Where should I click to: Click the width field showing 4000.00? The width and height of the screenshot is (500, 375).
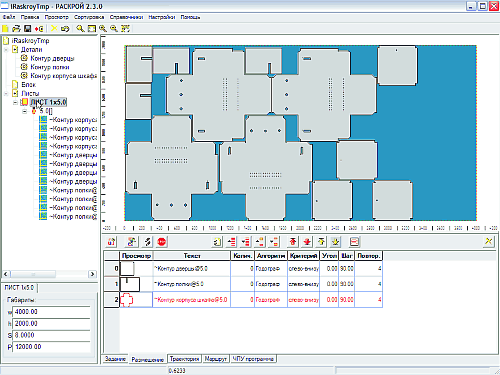coord(52,312)
